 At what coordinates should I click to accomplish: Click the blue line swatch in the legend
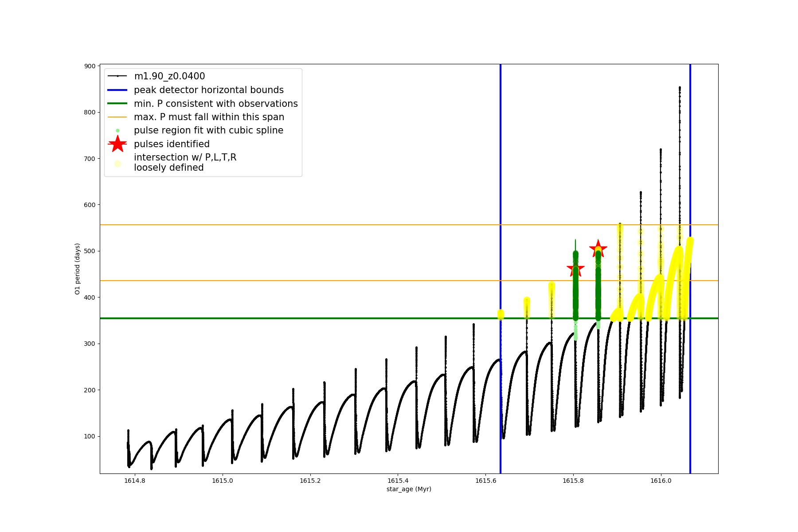(117, 90)
